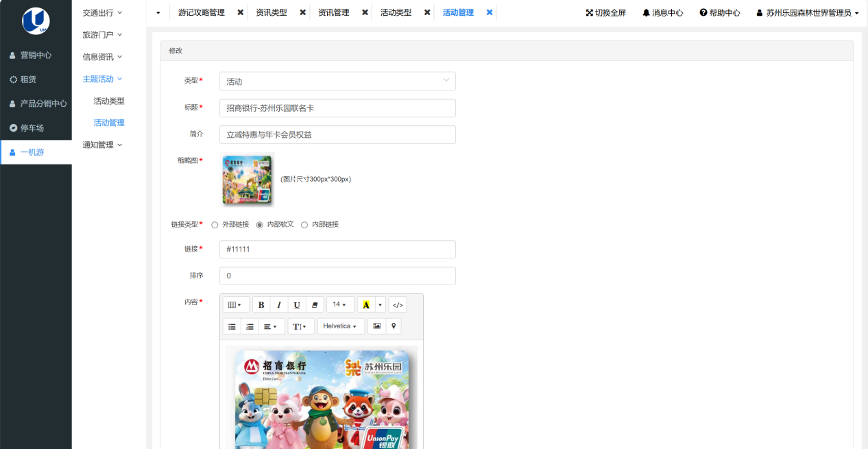
Task: Expand the 信息资讯 menu
Action: (103, 57)
